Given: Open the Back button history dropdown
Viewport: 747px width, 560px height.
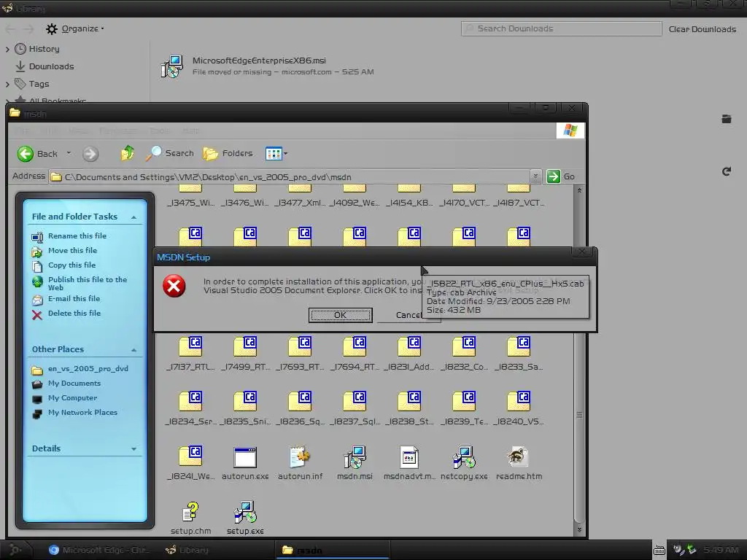Looking at the screenshot, I should [x=69, y=153].
